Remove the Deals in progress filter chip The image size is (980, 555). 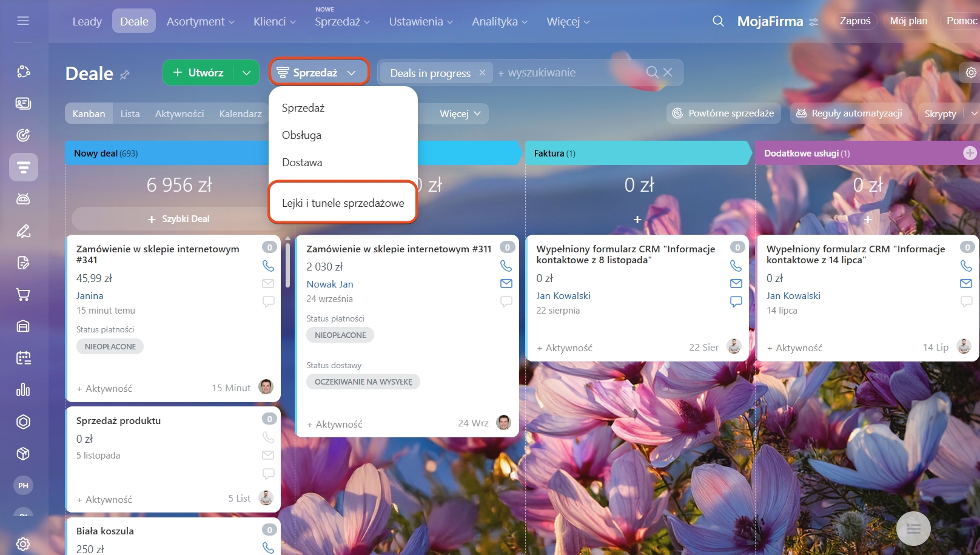point(482,73)
